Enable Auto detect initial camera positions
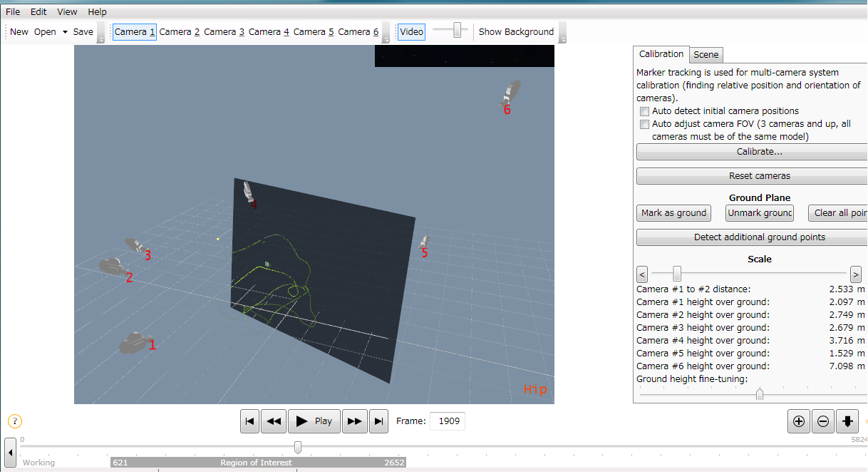This screenshot has height=474, width=868. pyautogui.click(x=645, y=111)
